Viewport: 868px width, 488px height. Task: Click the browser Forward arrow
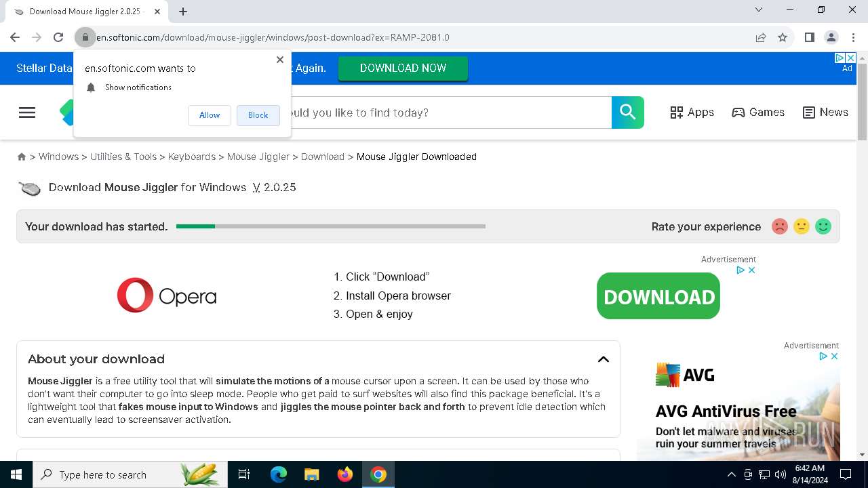pos(37,37)
